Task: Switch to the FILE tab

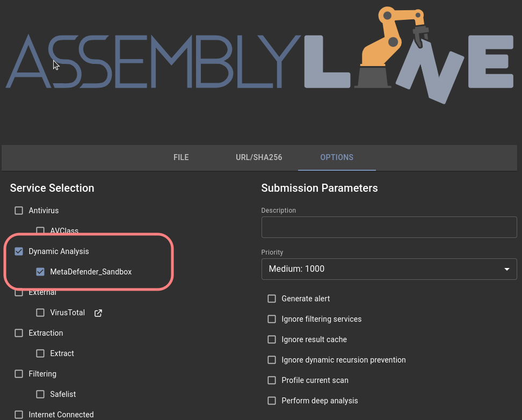Action: tap(181, 157)
